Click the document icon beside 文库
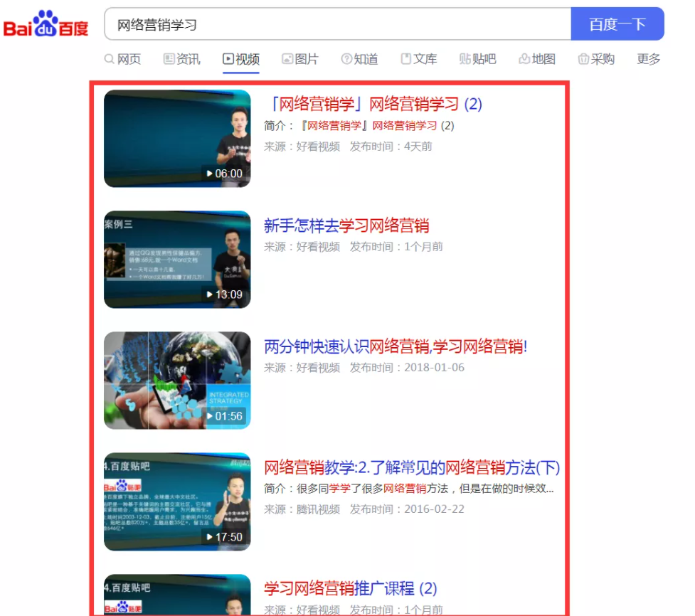Viewport: 695px width, 616px height. [405, 59]
